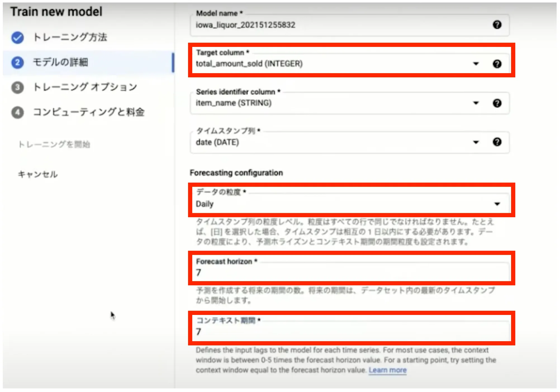Viewport: 560px width, 392px height.
Task: Click the Train new model title
Action: tap(56, 12)
